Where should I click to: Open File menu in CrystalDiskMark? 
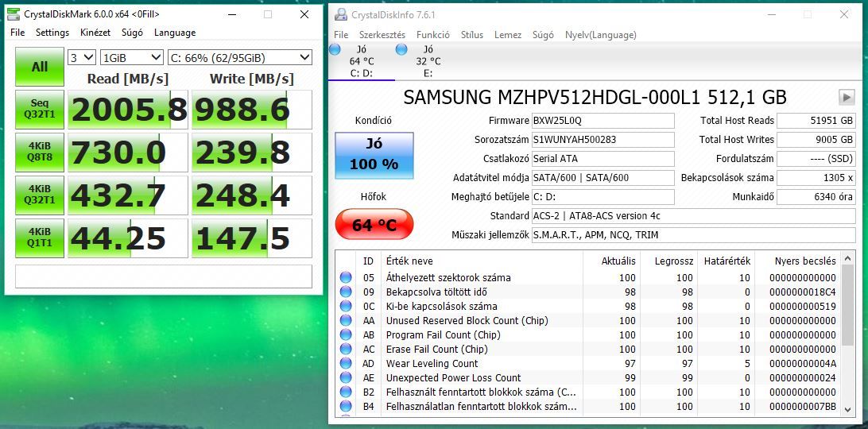click(17, 33)
